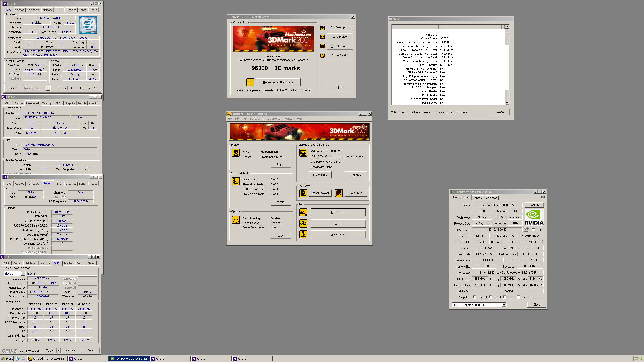Click the Demo button in the Run section

click(338, 223)
